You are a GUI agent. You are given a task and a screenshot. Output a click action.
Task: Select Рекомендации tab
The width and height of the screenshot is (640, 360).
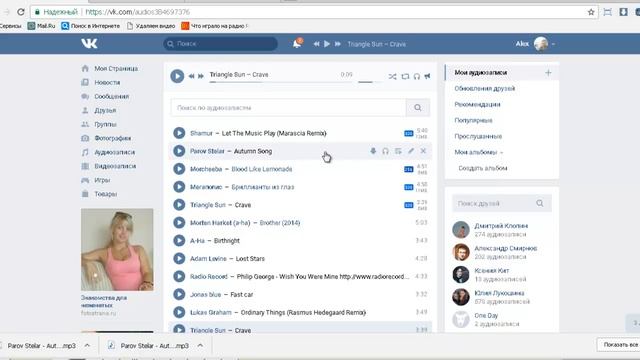478,104
